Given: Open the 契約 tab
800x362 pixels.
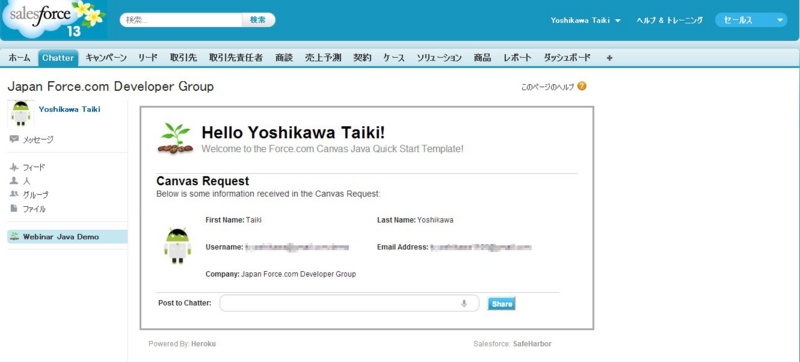Looking at the screenshot, I should [362, 58].
